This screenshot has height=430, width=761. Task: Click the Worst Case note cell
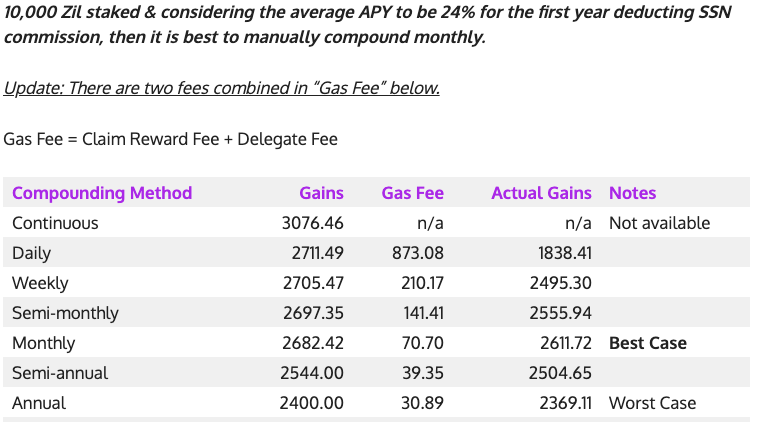(x=652, y=403)
